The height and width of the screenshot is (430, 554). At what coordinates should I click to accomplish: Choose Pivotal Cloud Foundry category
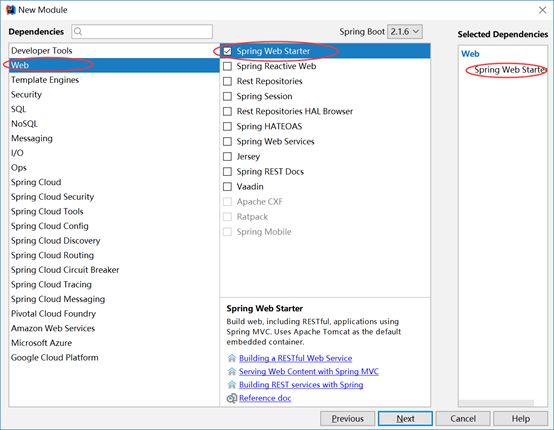tap(114, 314)
